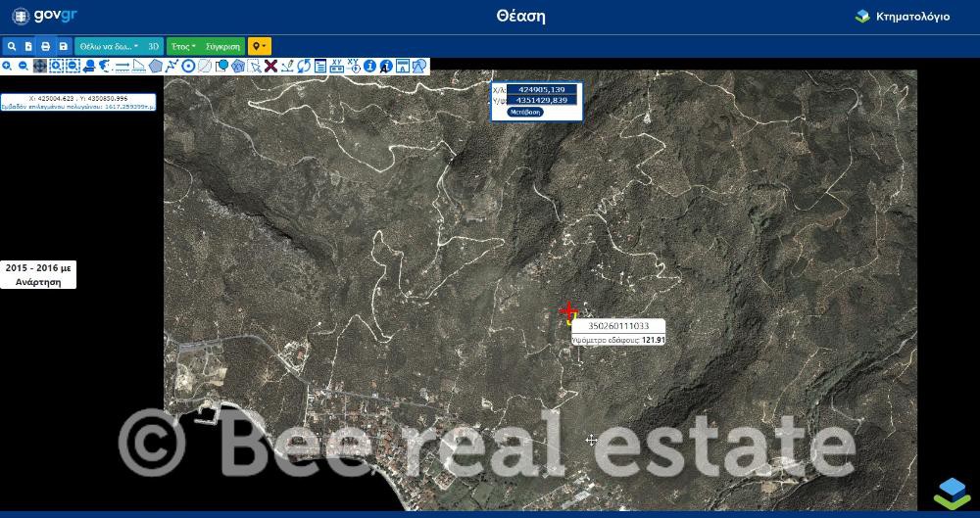Select the sketch edit pencil tool
This screenshot has height=518, width=980.
click(287, 67)
